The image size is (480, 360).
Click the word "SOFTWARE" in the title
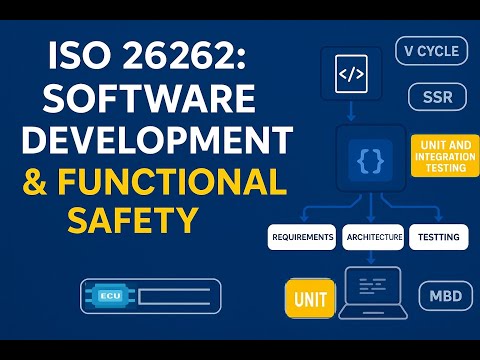pos(149,98)
